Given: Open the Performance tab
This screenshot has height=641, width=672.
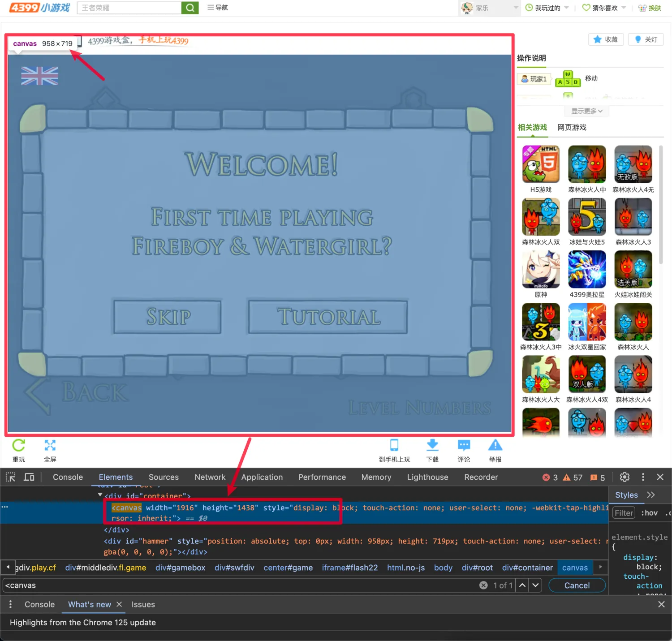Looking at the screenshot, I should point(322,477).
